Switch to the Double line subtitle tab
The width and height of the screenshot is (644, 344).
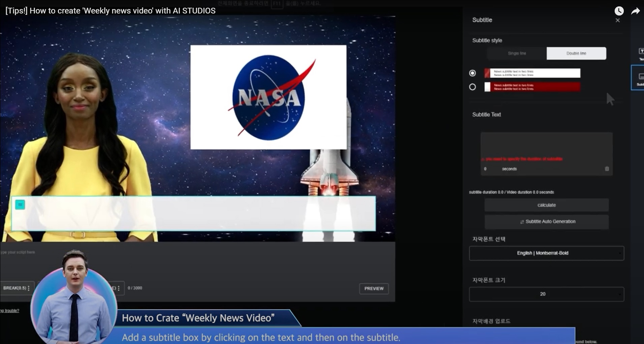click(576, 54)
